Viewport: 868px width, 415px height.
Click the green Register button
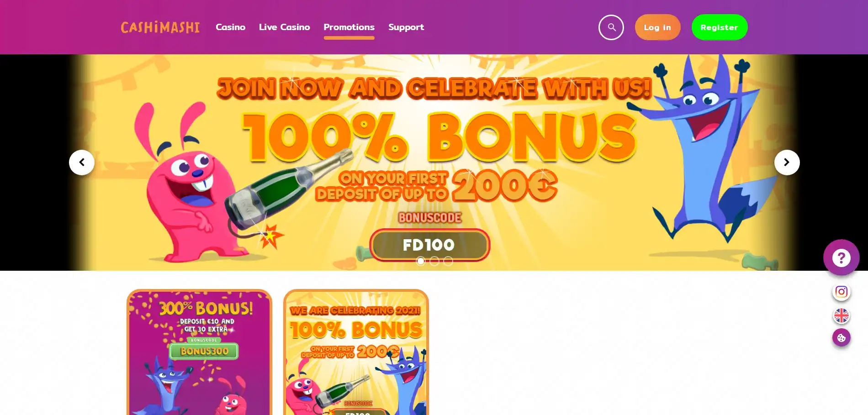(x=719, y=27)
